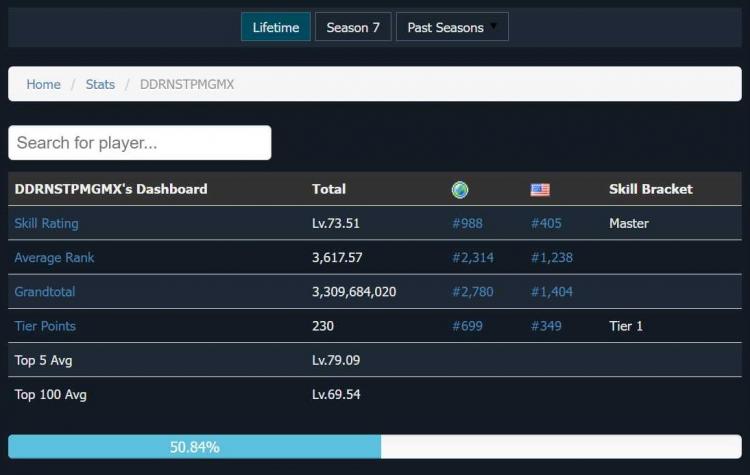Click the Search for player field
750x475 pixels.
[x=140, y=142]
